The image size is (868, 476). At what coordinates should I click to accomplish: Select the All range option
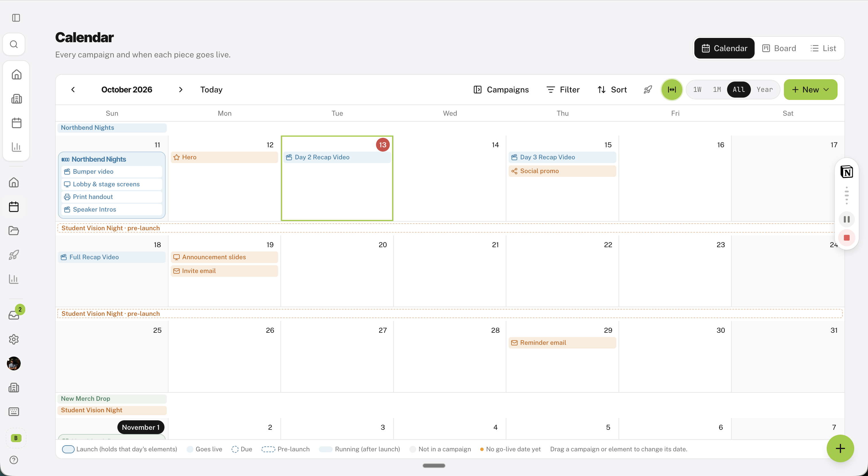point(739,90)
